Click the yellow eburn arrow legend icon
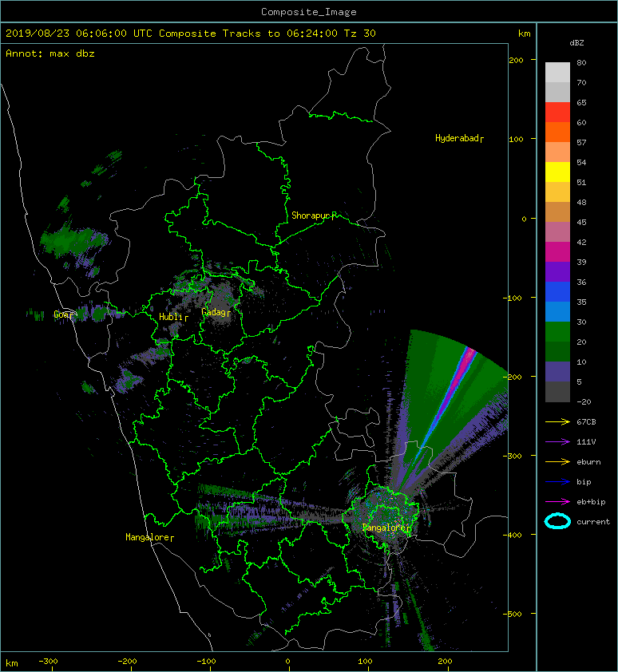Viewport: 618px width, 672px height. coord(557,462)
